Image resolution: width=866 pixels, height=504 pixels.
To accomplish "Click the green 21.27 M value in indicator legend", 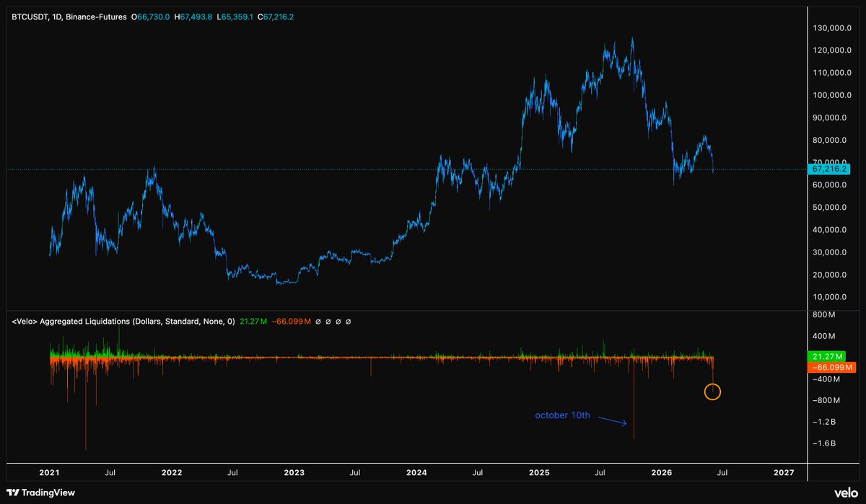I will coord(253,322).
